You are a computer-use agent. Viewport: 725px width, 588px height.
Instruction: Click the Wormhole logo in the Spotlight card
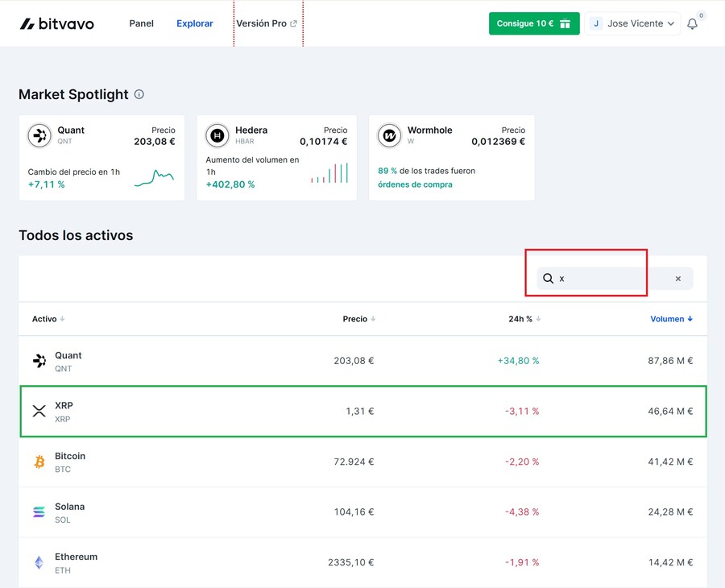pyautogui.click(x=389, y=135)
